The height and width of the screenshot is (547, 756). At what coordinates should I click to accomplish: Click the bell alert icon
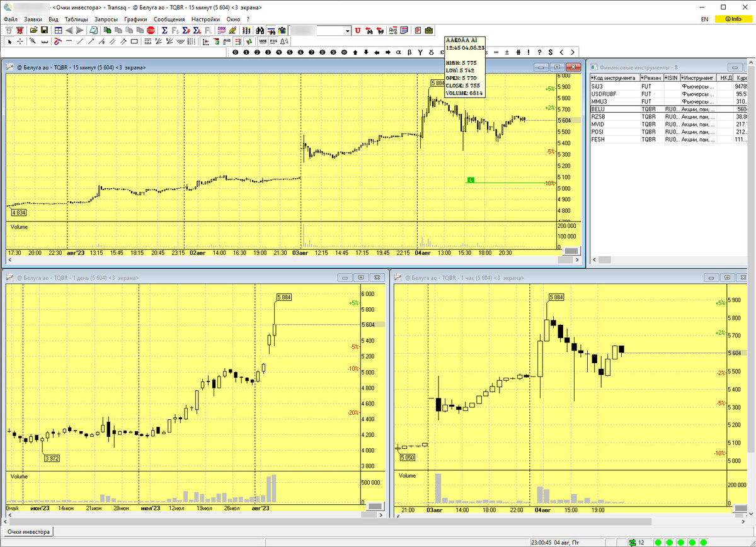(284, 41)
